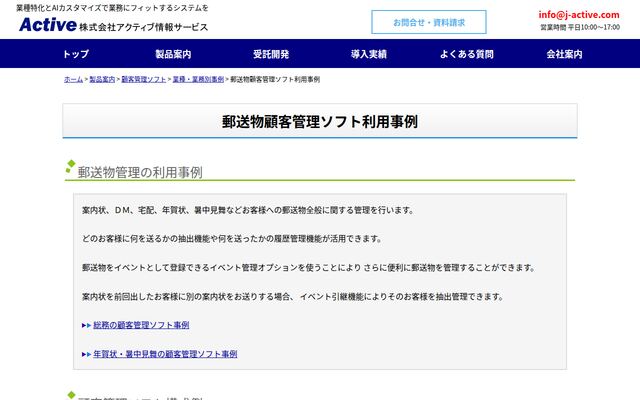Click the paragraph starting 案内状を前回出したお客様
Viewport: 640px width, 400px height.
293,297
